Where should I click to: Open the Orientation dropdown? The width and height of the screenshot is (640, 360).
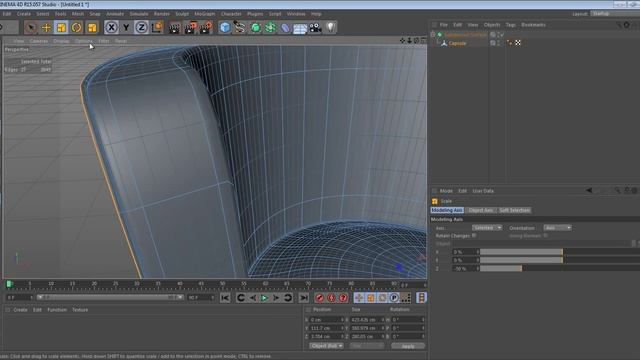coord(557,228)
